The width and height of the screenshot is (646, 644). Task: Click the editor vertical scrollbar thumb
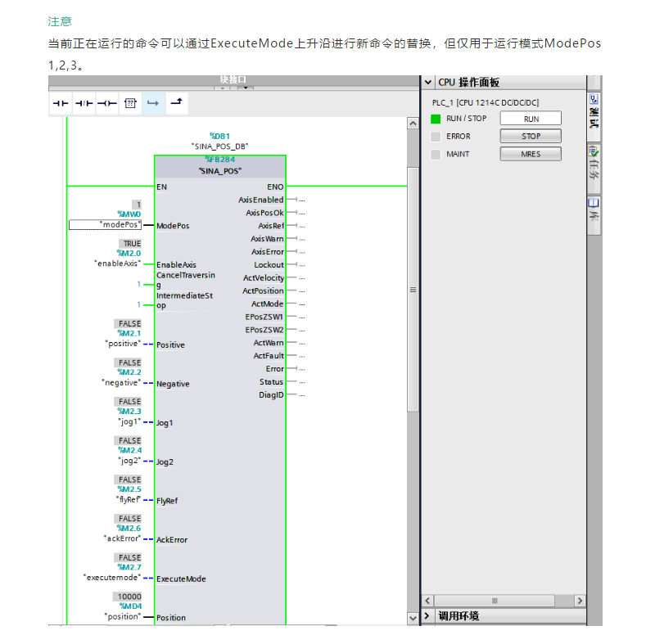pos(413,290)
